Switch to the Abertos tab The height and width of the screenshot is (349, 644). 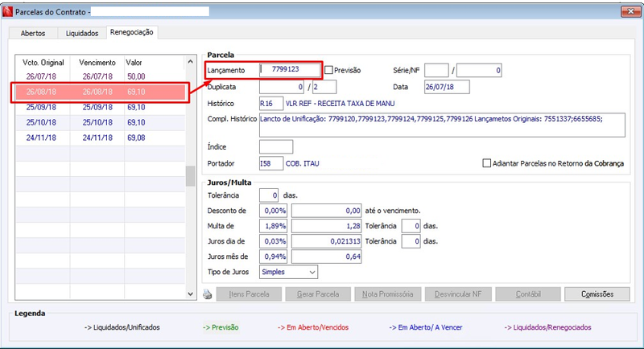(x=33, y=33)
